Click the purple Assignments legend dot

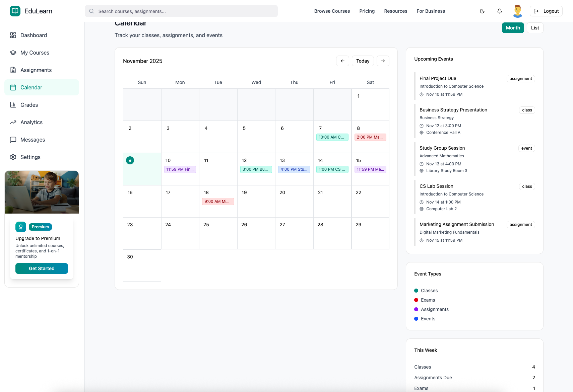pos(416,309)
